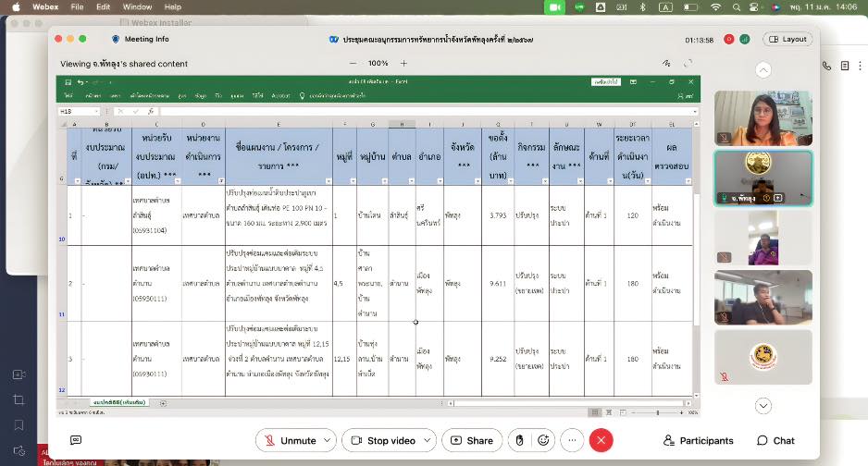This screenshot has height=466, width=868.
Task: Open the Wi-Fi status menu
Action: pyautogui.click(x=715, y=7)
